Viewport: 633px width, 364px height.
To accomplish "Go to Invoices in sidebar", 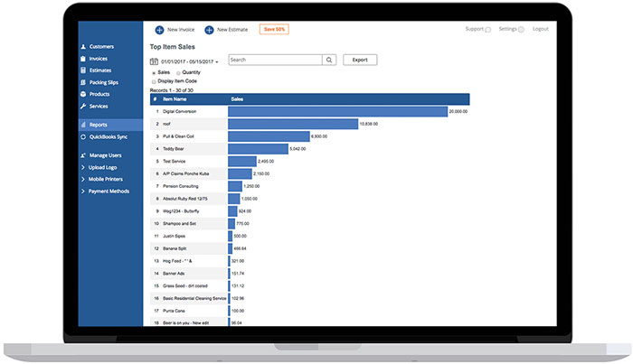I will point(98,59).
